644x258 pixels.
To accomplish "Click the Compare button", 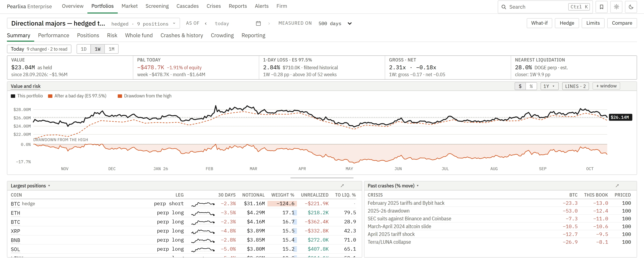I will click(622, 23).
